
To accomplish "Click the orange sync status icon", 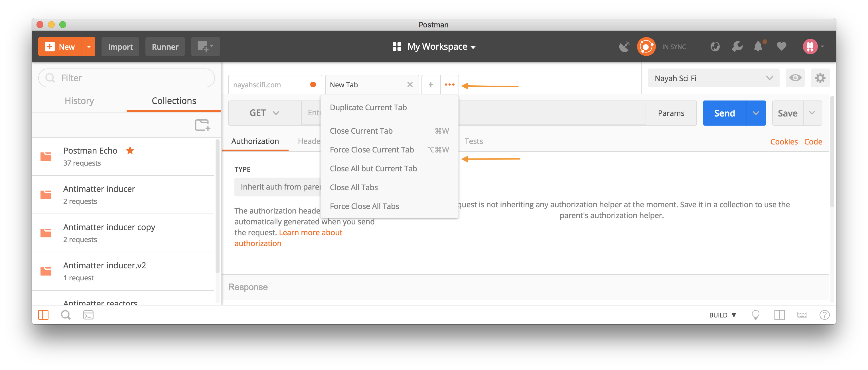I will pos(646,47).
